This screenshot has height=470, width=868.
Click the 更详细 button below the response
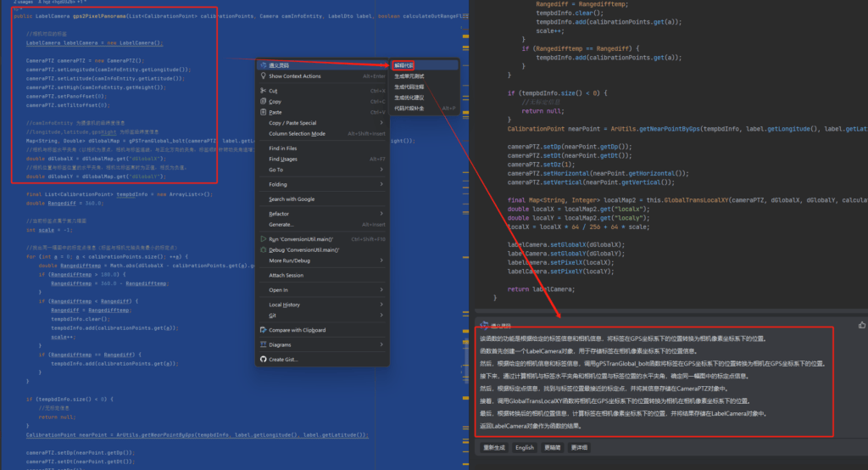click(580, 448)
